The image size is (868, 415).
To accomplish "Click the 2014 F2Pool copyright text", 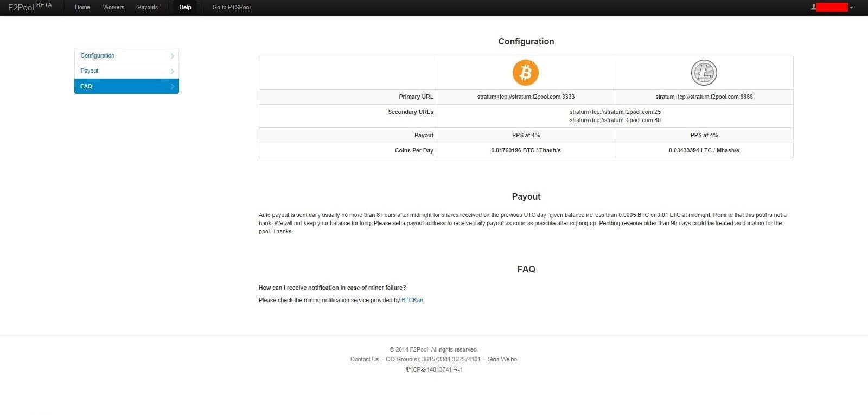I will pyautogui.click(x=434, y=349).
